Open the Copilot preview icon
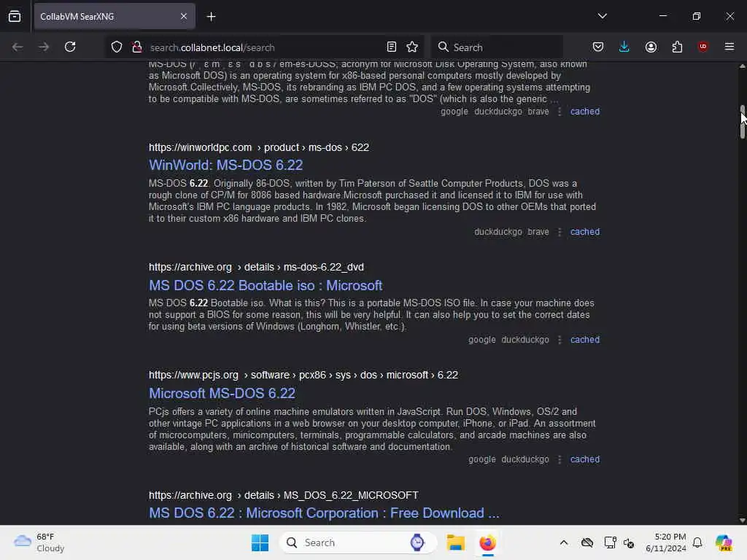Image resolution: width=747 pixels, height=560 pixels. tap(724, 542)
